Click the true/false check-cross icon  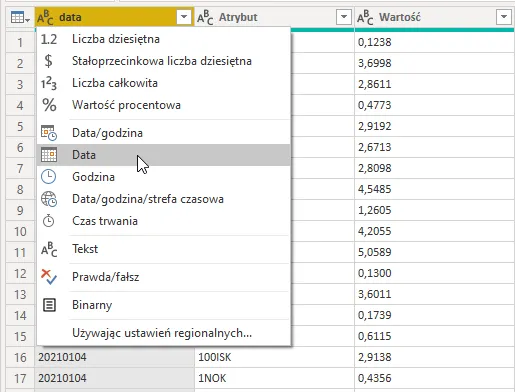pos(49,277)
